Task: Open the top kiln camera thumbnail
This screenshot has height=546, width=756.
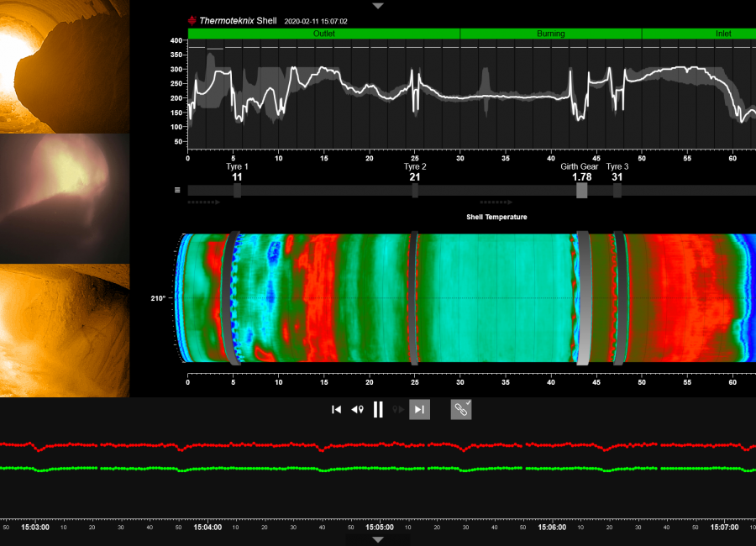Action: 65,66
